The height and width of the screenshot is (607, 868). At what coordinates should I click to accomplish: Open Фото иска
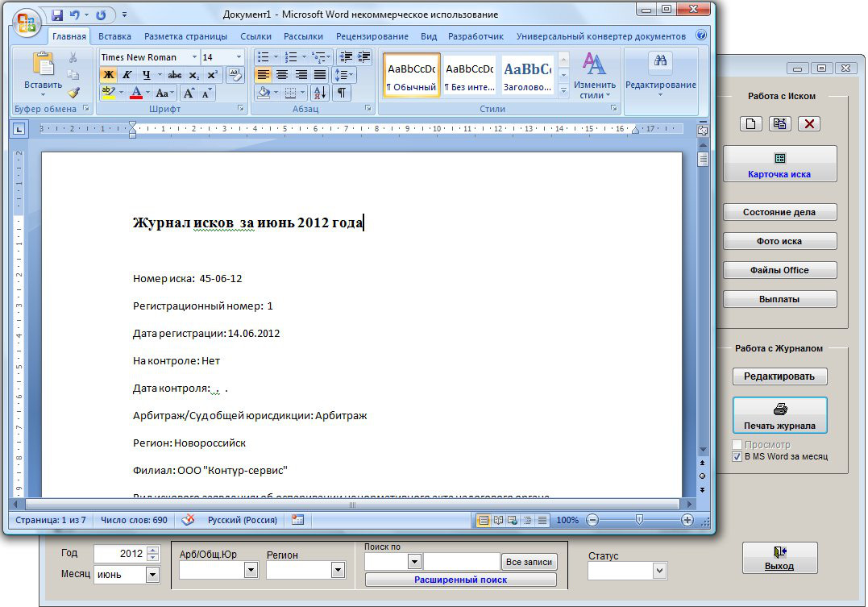[779, 241]
